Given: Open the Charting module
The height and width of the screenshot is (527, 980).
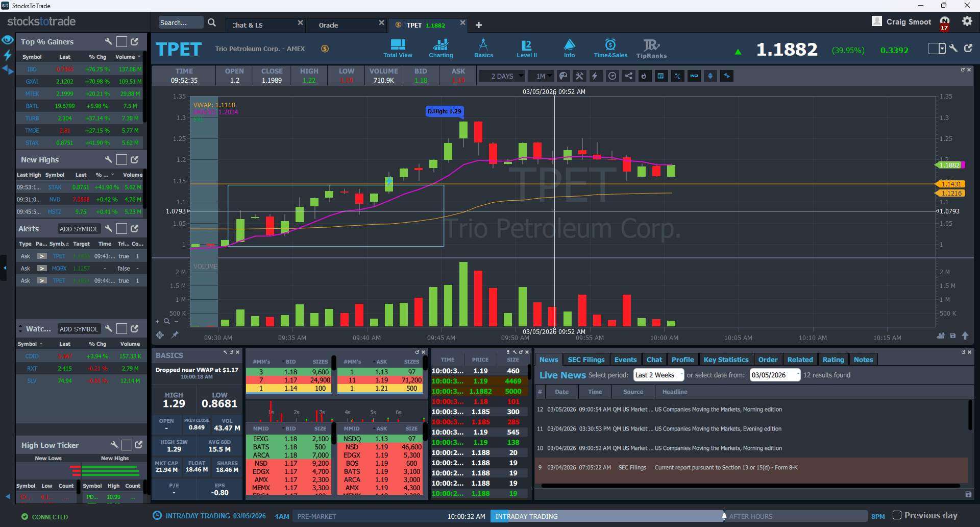Looking at the screenshot, I should [x=440, y=49].
